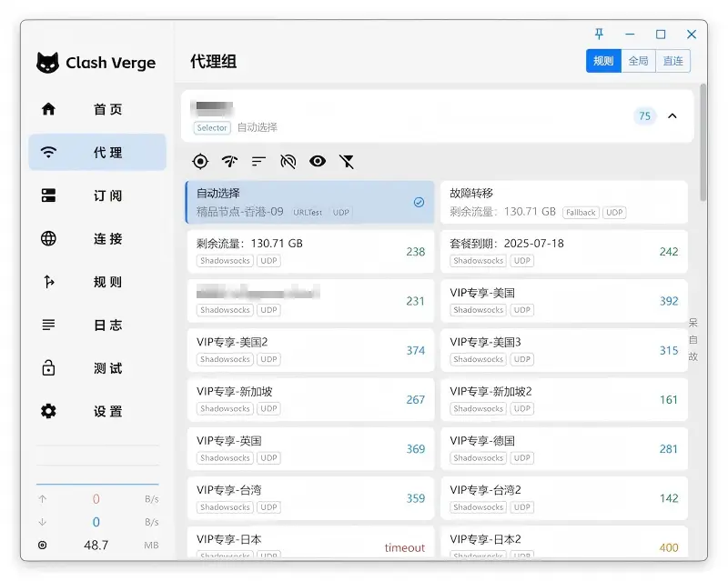Open the 规则 rules page in sidebar
The image size is (728, 581).
pyautogui.click(x=97, y=282)
